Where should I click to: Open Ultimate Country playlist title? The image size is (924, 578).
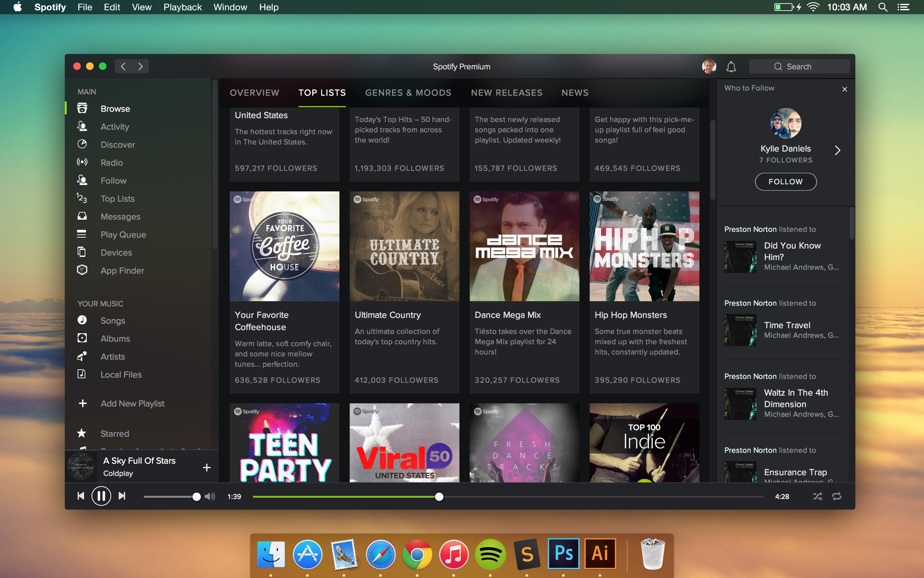(388, 315)
